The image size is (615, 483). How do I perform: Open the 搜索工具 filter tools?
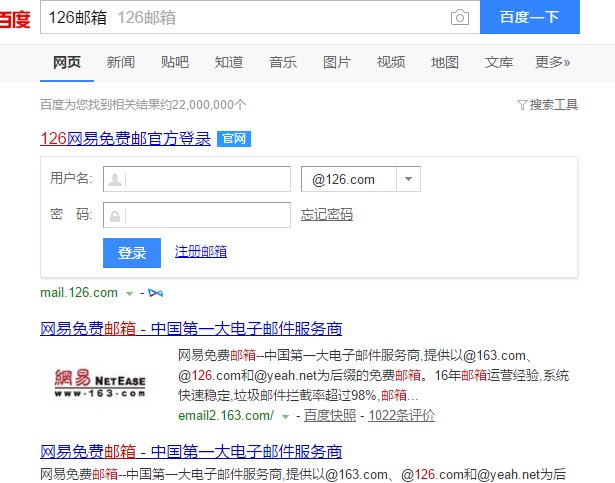(x=548, y=104)
